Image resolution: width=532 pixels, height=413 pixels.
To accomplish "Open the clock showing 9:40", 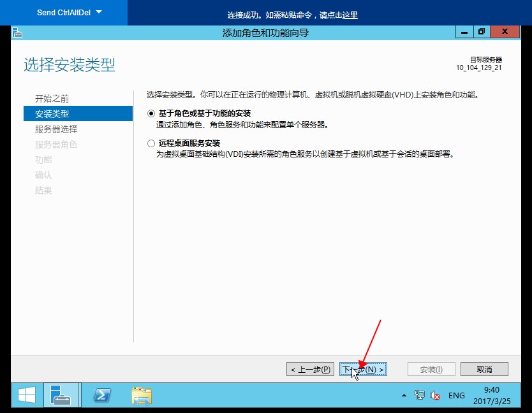I will tap(492, 395).
